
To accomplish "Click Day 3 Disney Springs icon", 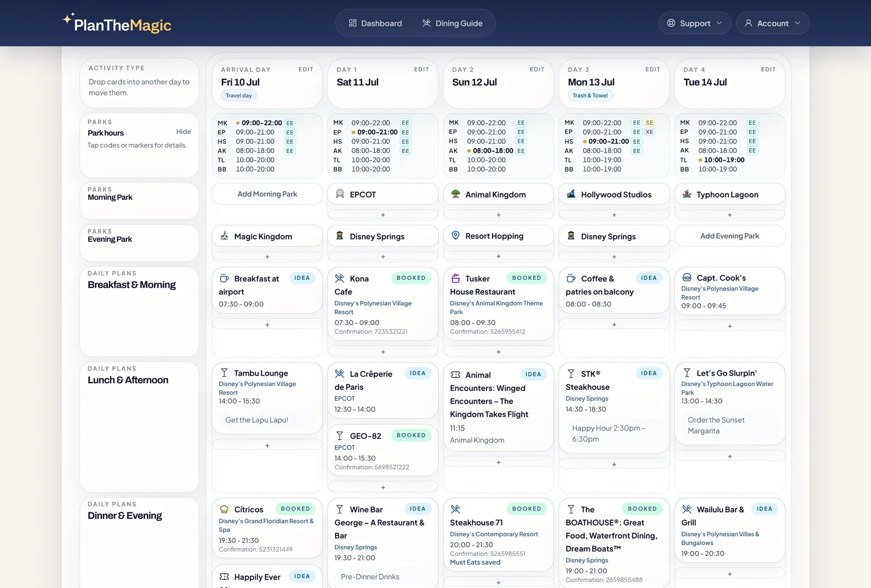I will tap(571, 236).
